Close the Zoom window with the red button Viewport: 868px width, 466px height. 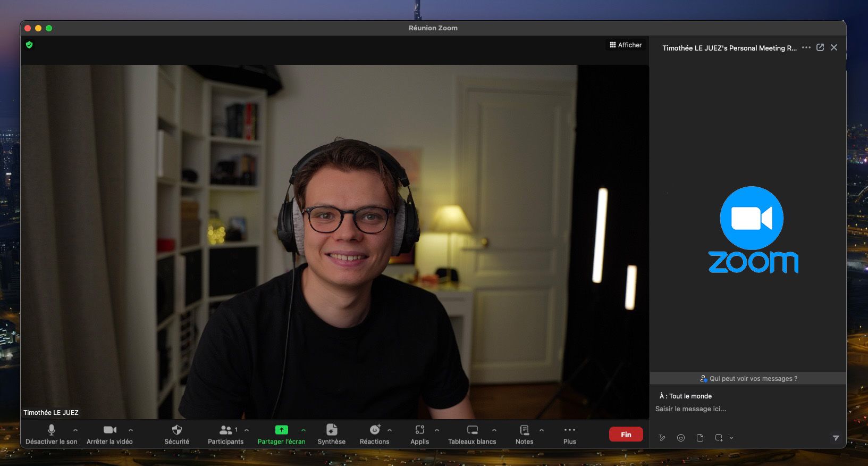[x=28, y=28]
